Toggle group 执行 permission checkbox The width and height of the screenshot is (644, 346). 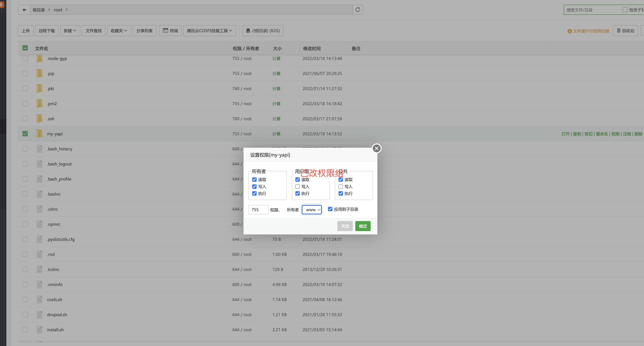pos(298,194)
